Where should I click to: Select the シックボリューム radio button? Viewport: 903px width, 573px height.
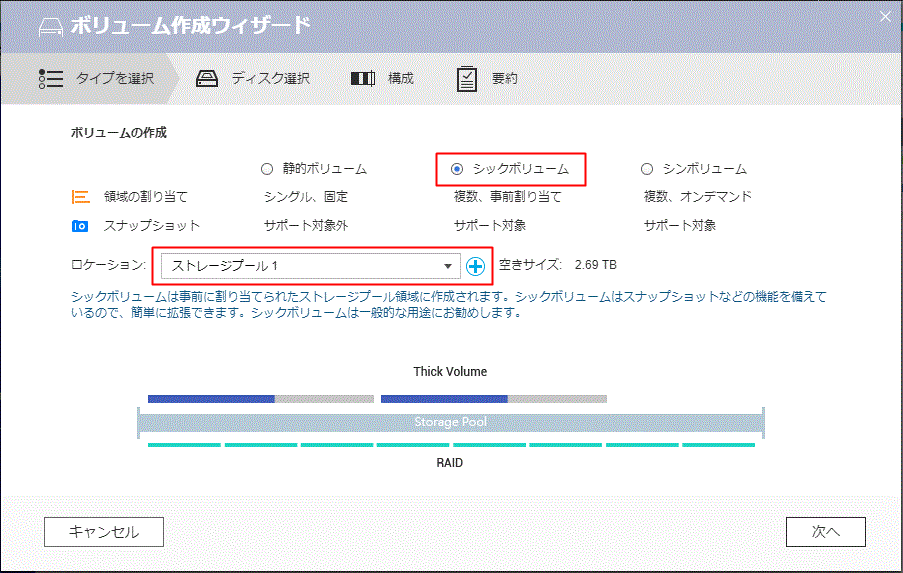457,169
